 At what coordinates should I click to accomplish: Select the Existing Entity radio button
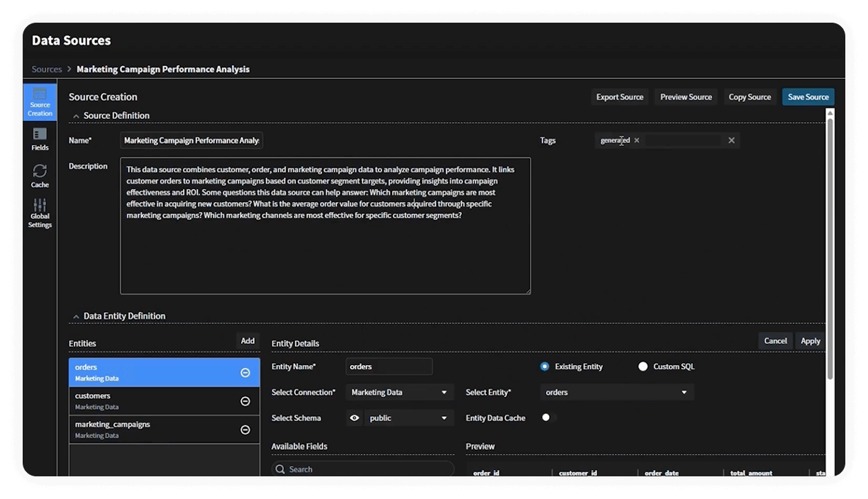[x=545, y=366]
